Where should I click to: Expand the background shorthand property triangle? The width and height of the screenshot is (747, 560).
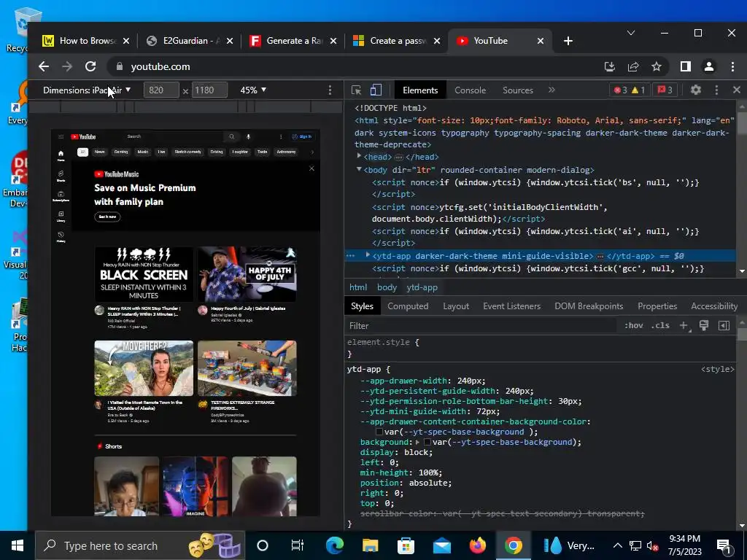point(418,442)
